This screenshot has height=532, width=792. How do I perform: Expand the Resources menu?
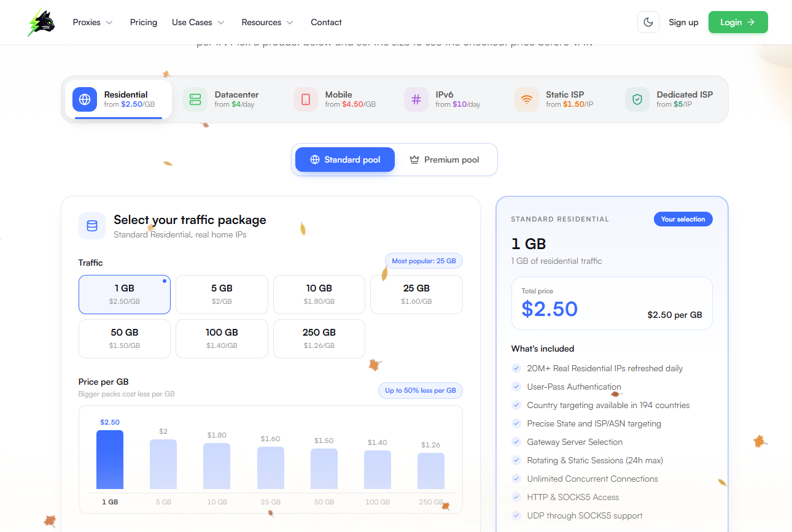[268, 22]
